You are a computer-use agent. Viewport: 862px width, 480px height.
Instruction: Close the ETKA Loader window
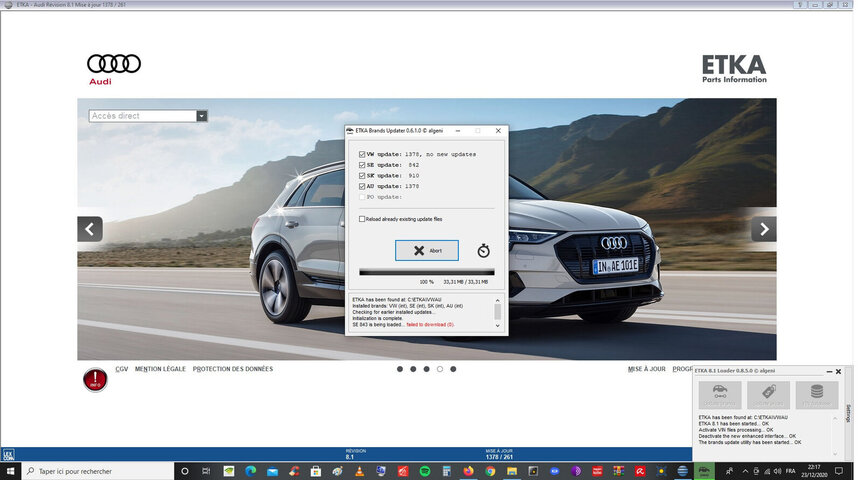(x=838, y=372)
